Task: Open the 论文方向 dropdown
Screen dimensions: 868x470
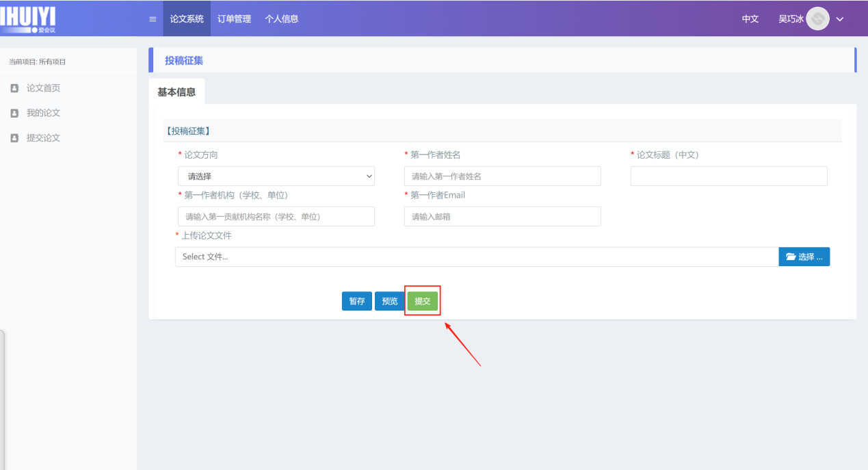Action: pyautogui.click(x=276, y=177)
